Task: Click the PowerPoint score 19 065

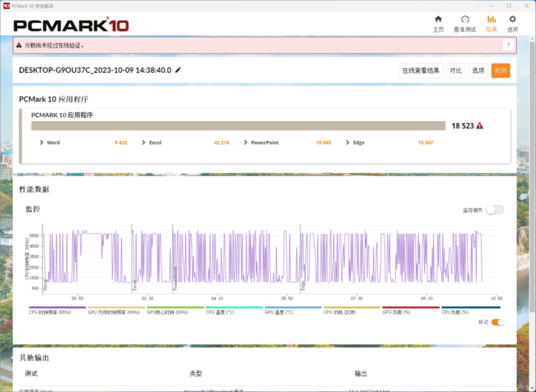Action: (324, 142)
